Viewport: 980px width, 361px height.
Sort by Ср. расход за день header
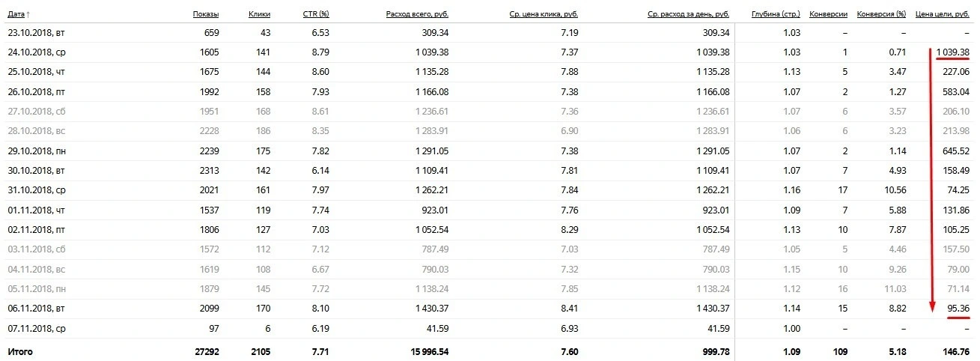click(689, 13)
